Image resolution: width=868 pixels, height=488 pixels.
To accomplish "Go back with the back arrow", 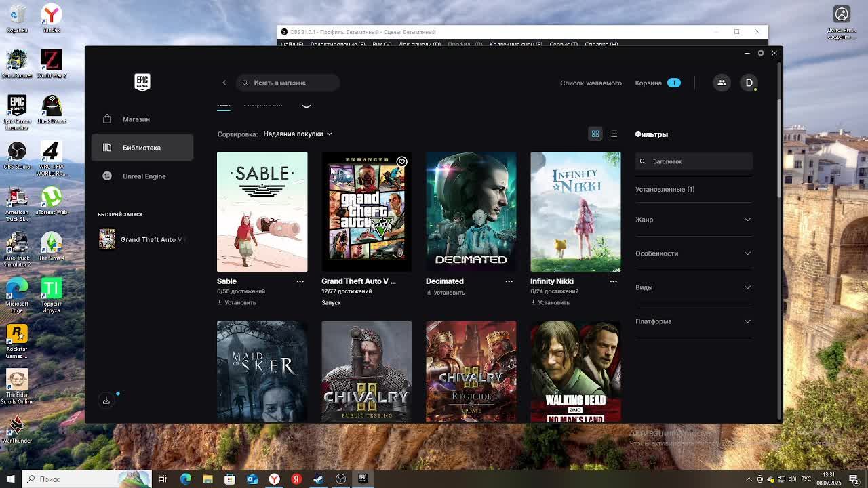I will tap(224, 83).
